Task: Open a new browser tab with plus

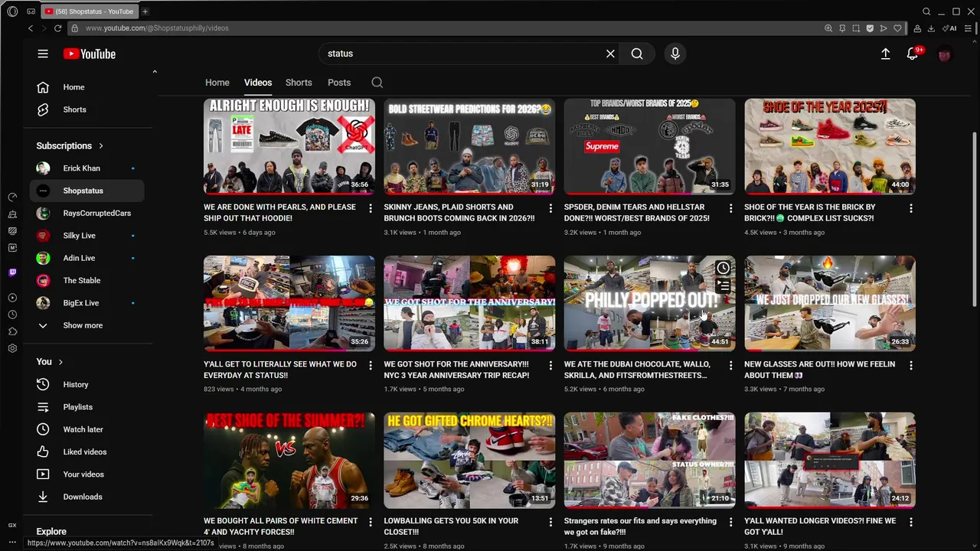Action: click(145, 11)
